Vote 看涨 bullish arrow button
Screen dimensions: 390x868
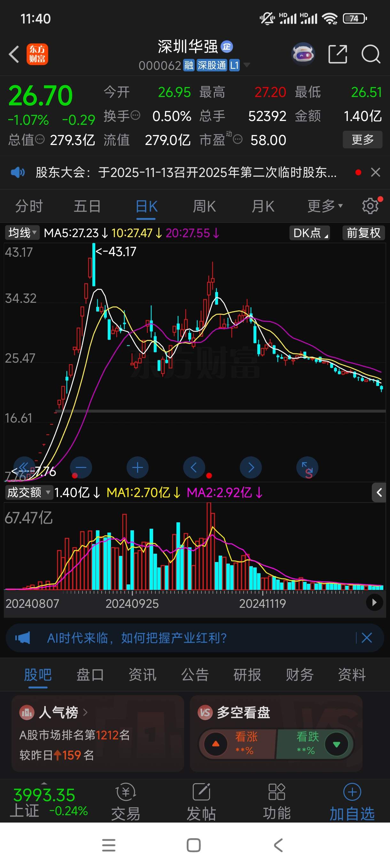216,744
